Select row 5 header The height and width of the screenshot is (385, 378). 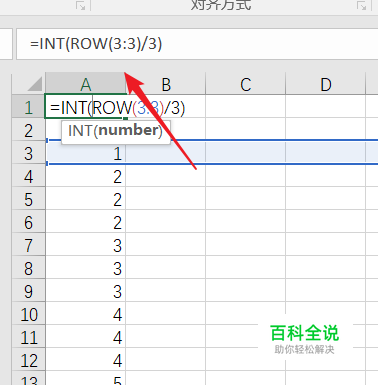point(28,199)
